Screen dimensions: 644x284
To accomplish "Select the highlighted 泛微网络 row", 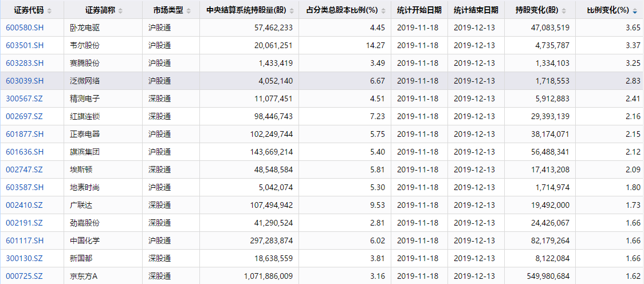I will (322, 81).
